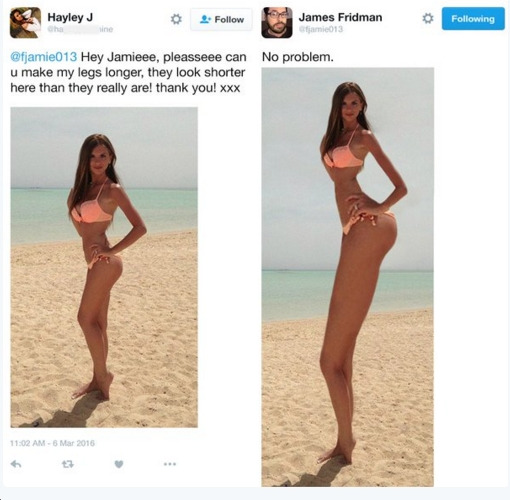Enlarge James Fridman's edited beach photo
510x500 pixels.
pyautogui.click(x=348, y=277)
